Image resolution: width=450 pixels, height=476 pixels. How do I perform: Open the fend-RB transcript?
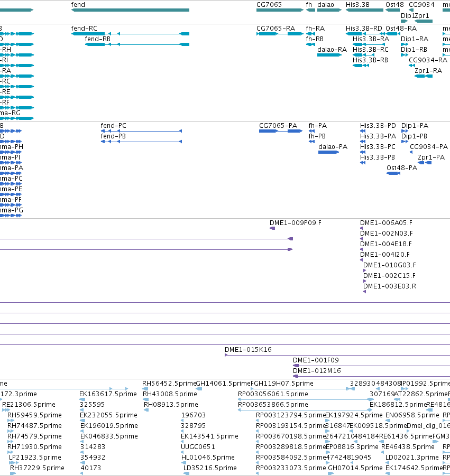coord(137,44)
